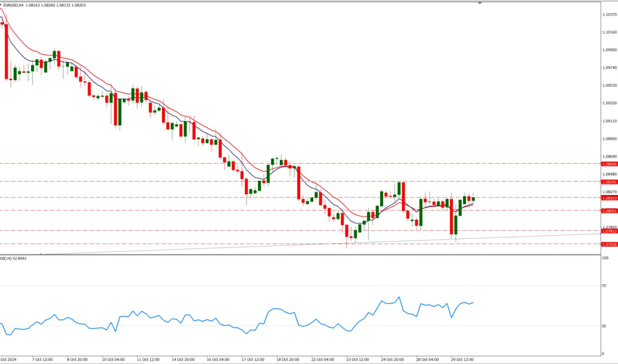Viewport: 618px width, 364px height.
Task: Select the 1.08203 current price tag
Action: pyautogui.click(x=609, y=198)
